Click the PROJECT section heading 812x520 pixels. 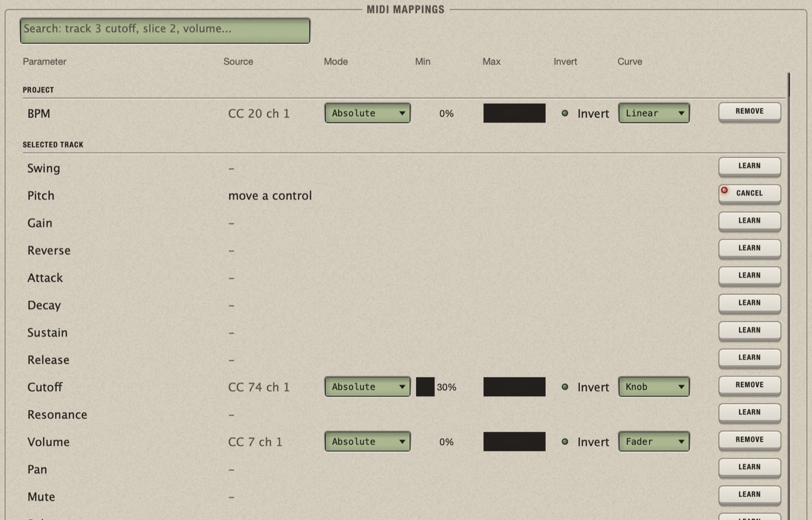tap(38, 90)
